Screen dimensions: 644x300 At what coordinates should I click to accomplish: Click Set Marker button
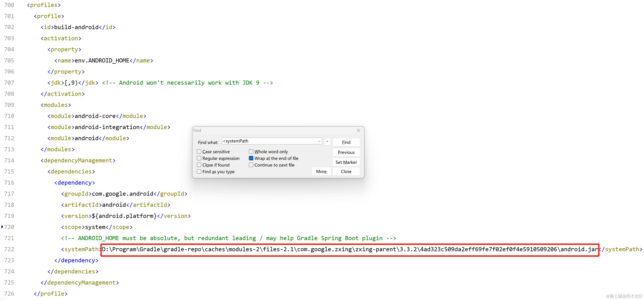pyautogui.click(x=346, y=162)
